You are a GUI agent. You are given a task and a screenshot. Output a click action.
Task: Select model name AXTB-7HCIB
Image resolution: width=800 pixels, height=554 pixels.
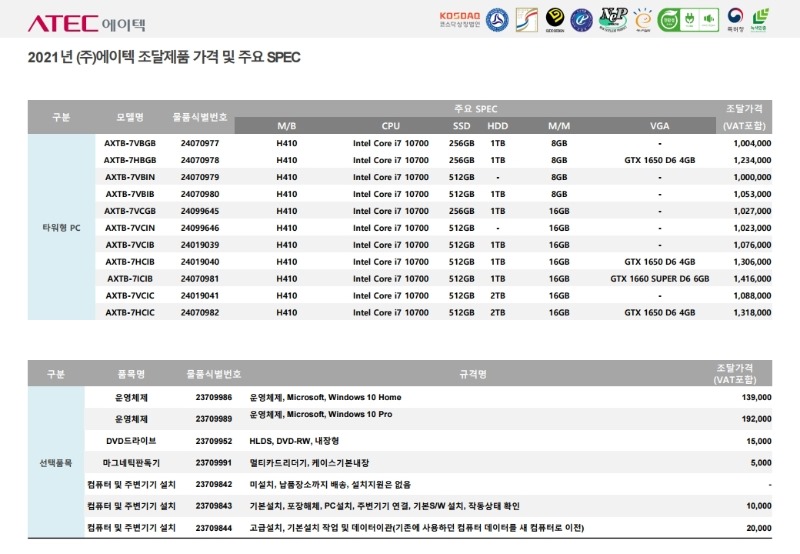[130, 262]
